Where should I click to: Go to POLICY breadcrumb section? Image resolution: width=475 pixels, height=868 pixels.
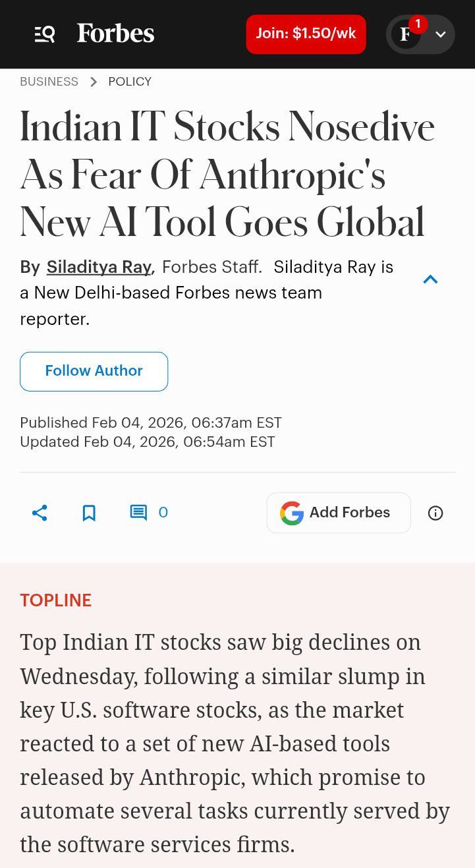[130, 82]
